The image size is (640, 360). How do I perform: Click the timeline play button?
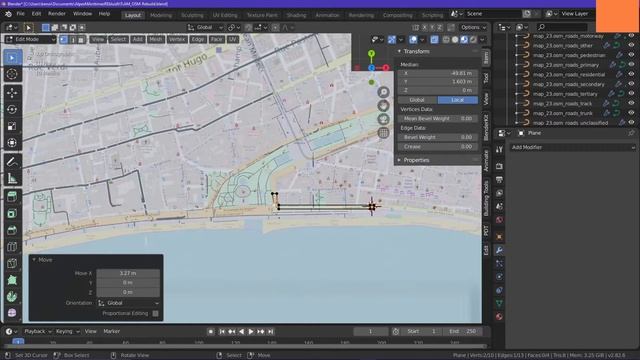[251, 331]
